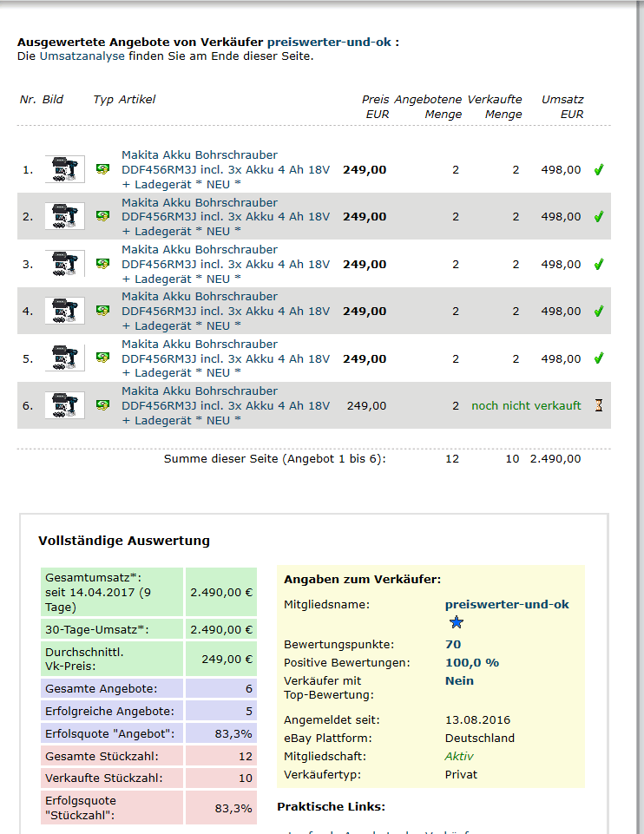Open the product thumbnail of offer 4
This screenshot has width=644, height=834.
(x=64, y=311)
